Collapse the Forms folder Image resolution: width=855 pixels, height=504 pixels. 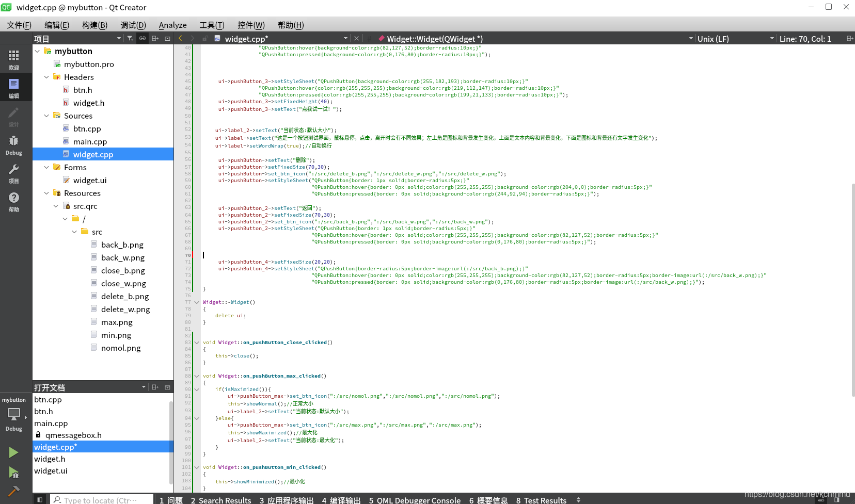(46, 167)
